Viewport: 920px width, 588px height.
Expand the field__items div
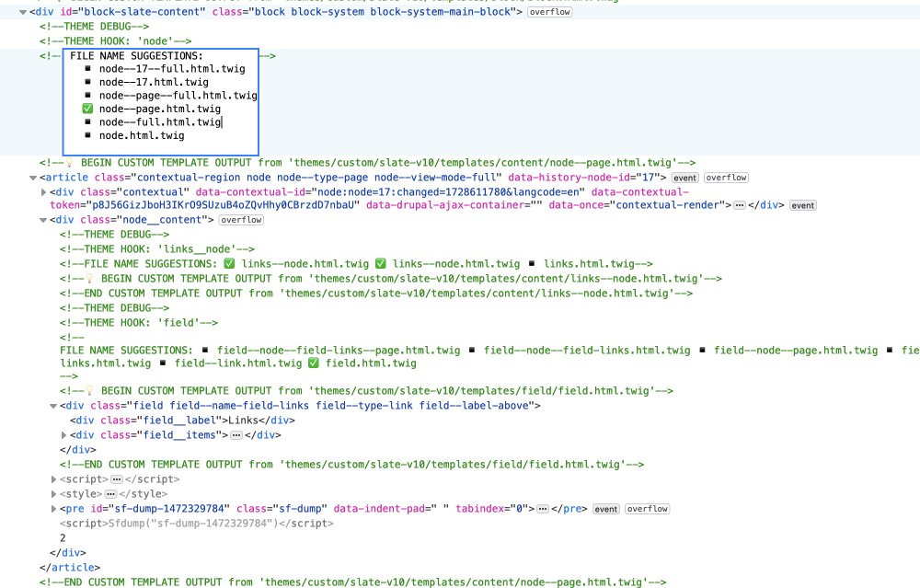[x=63, y=435]
